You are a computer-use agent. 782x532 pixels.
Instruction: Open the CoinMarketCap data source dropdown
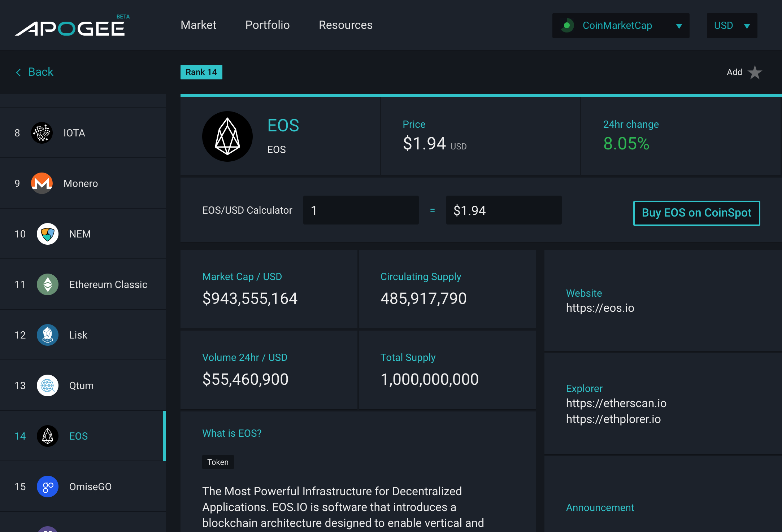621,26
